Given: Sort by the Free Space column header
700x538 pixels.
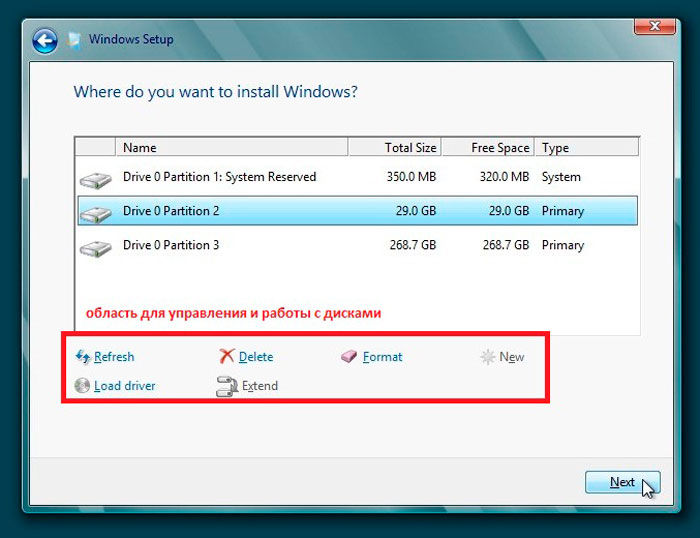Looking at the screenshot, I should pyautogui.click(x=488, y=147).
